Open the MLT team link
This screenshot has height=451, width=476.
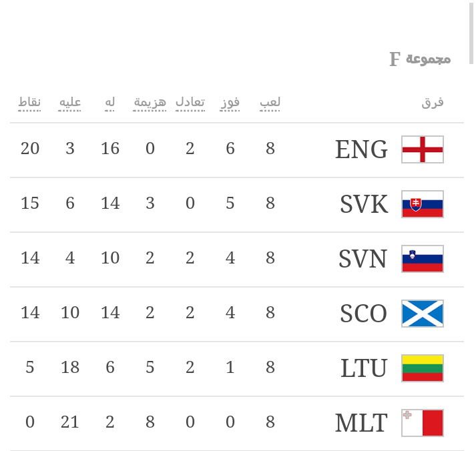click(361, 423)
